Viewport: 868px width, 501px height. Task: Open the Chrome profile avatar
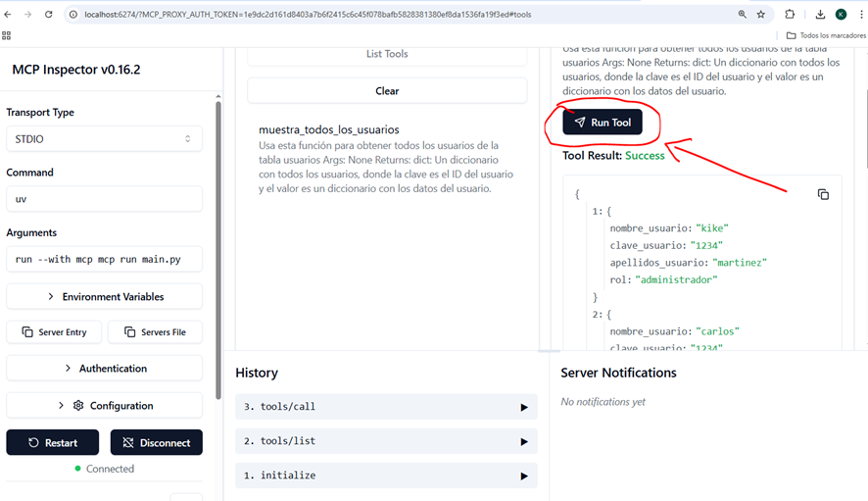tap(841, 15)
